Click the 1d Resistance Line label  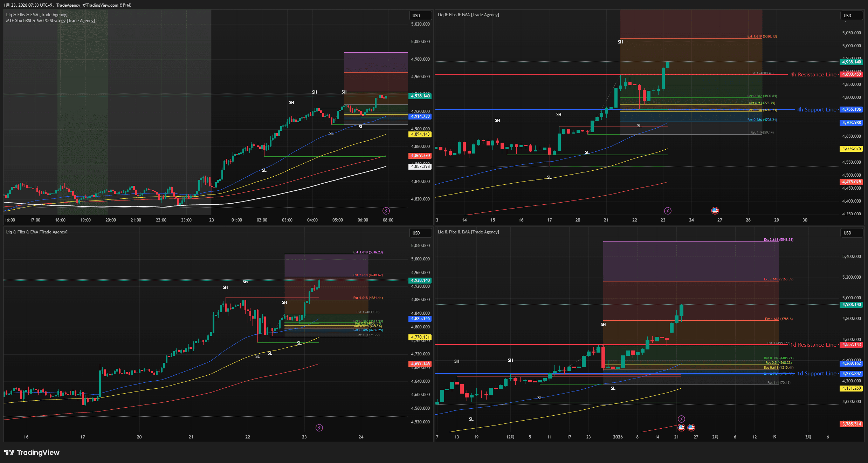pos(813,345)
